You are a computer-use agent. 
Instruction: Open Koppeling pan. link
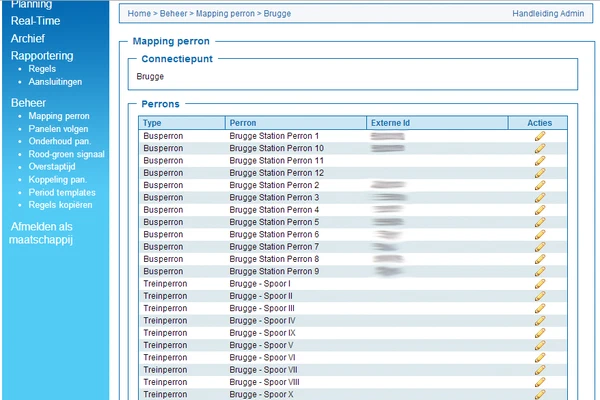coord(58,180)
